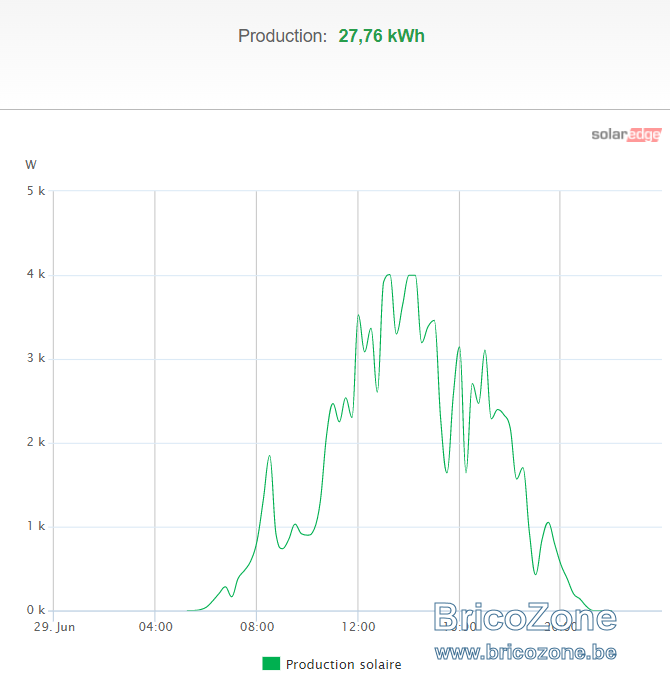Image resolution: width=670 pixels, height=696 pixels.
Task: Click the 4 k y-axis label
Action: [x=36, y=274]
